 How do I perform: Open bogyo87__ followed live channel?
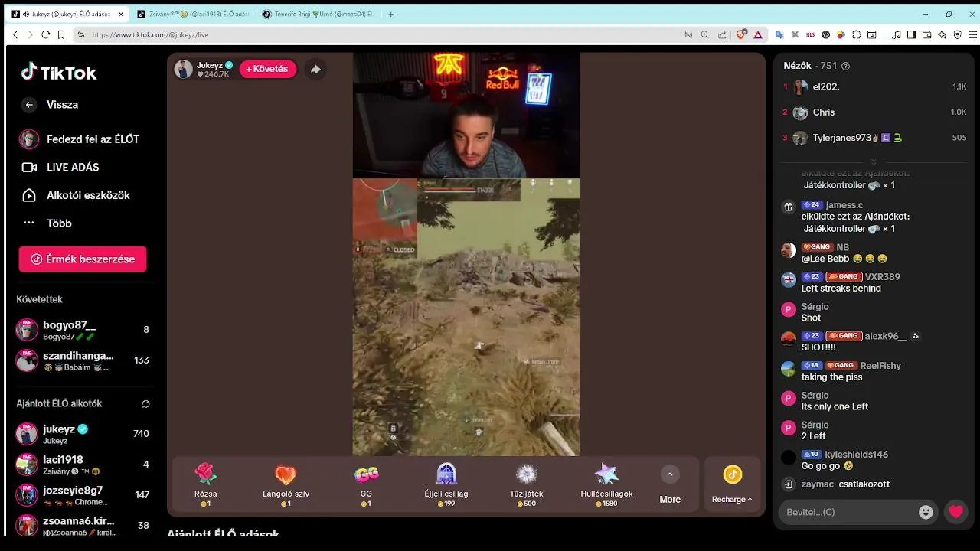click(x=83, y=330)
